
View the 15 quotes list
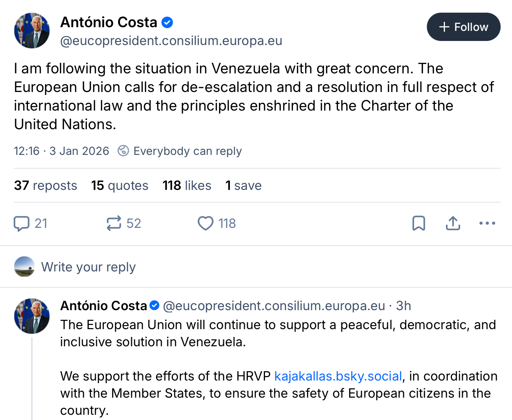tap(120, 185)
